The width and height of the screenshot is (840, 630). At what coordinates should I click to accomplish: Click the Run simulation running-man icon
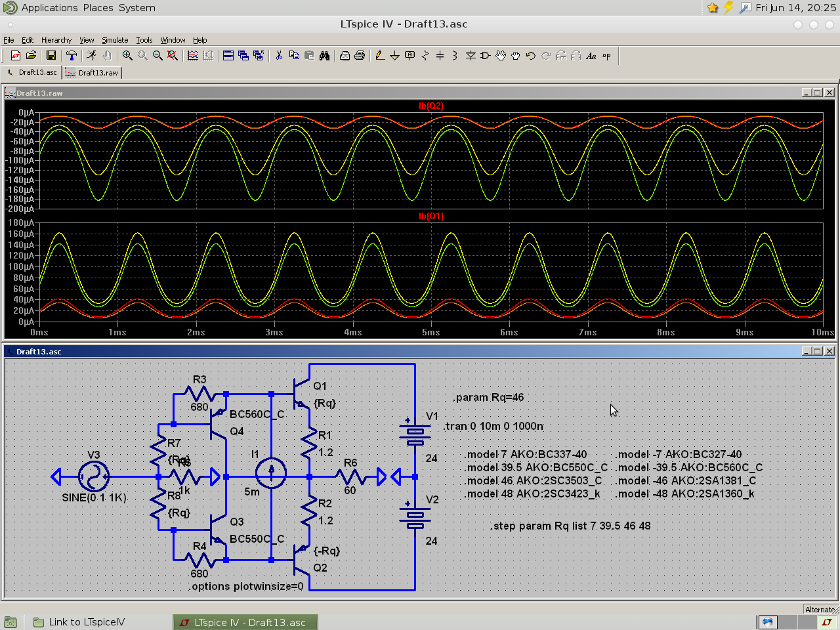(91, 56)
